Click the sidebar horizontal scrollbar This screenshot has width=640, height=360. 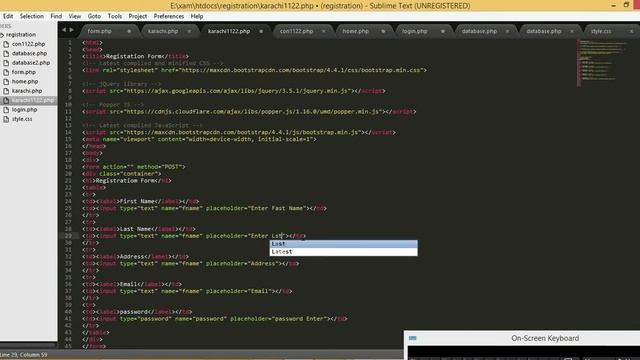point(29,345)
